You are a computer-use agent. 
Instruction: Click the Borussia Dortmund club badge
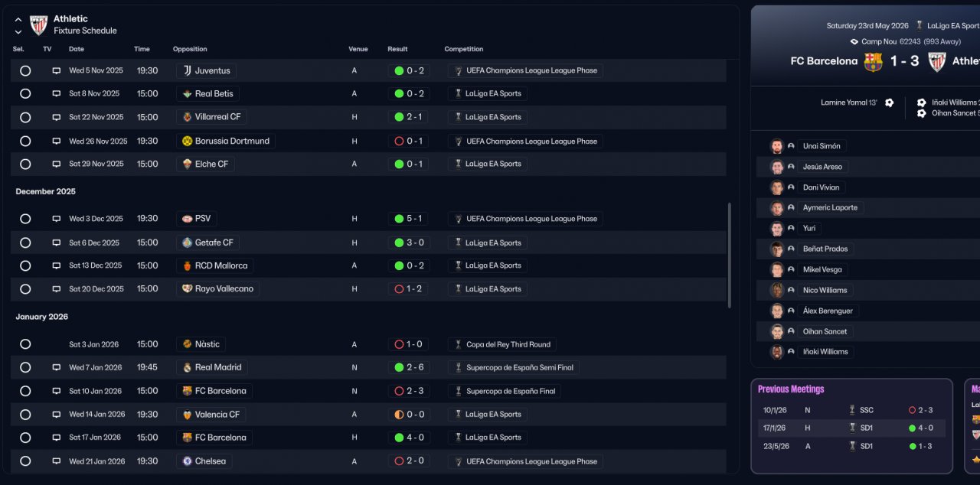[x=187, y=141]
